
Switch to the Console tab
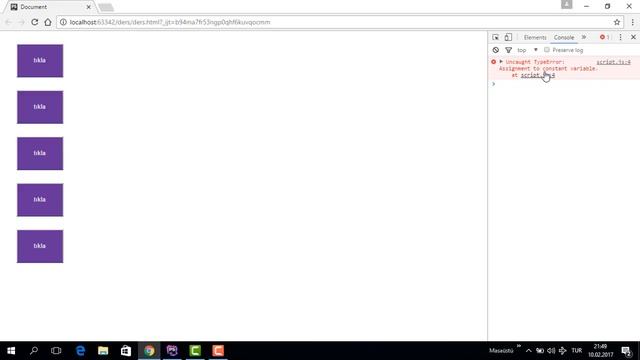(564, 37)
